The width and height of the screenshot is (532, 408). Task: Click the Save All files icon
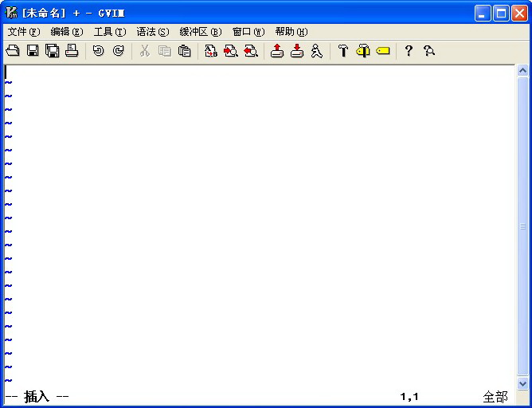coord(53,51)
